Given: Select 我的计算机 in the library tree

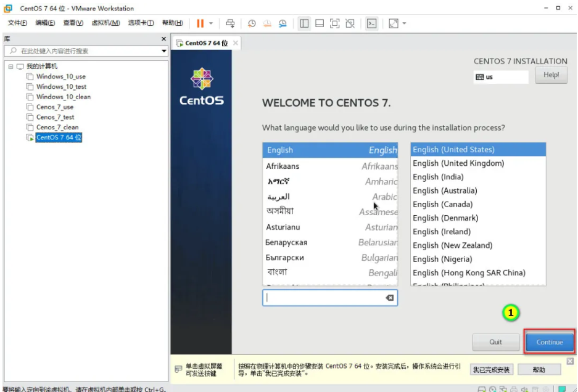Looking at the screenshot, I should 42,67.
